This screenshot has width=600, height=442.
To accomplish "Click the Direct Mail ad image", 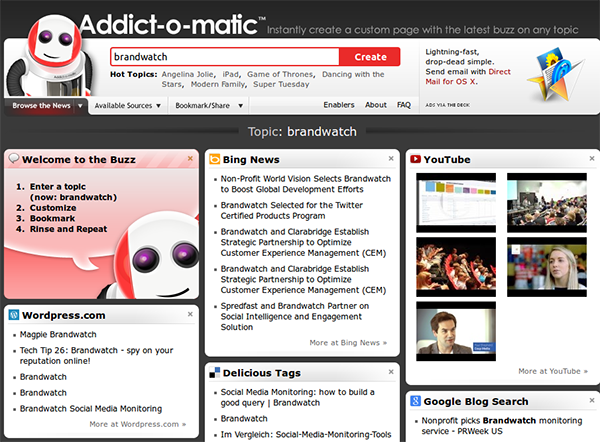I will 553,68.
